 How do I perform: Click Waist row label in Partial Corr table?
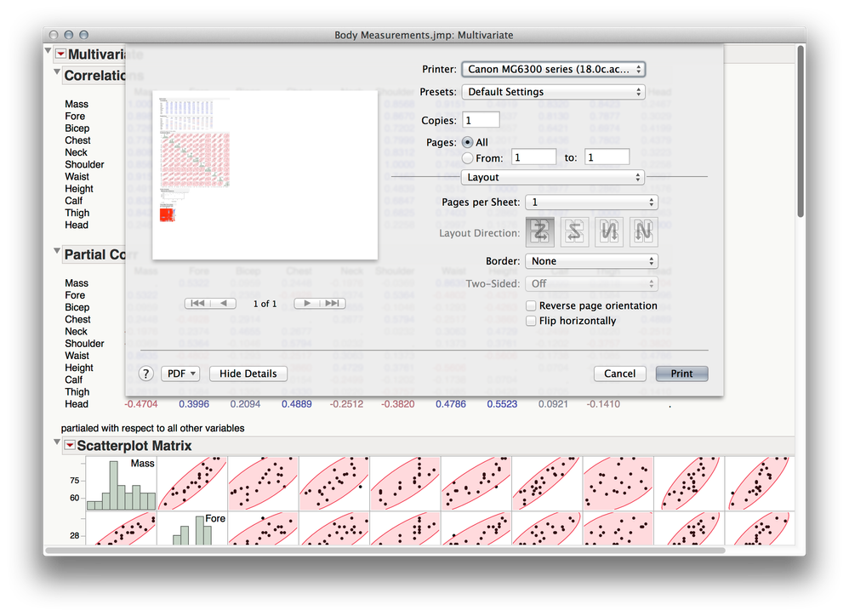point(77,356)
